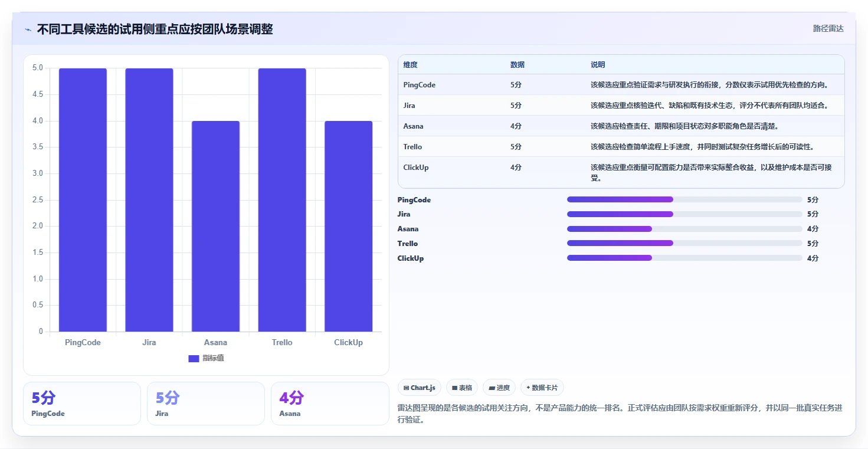Select the ClickUp bar in the bar chart
Viewport: 868px width, 449px height.
pos(348,226)
